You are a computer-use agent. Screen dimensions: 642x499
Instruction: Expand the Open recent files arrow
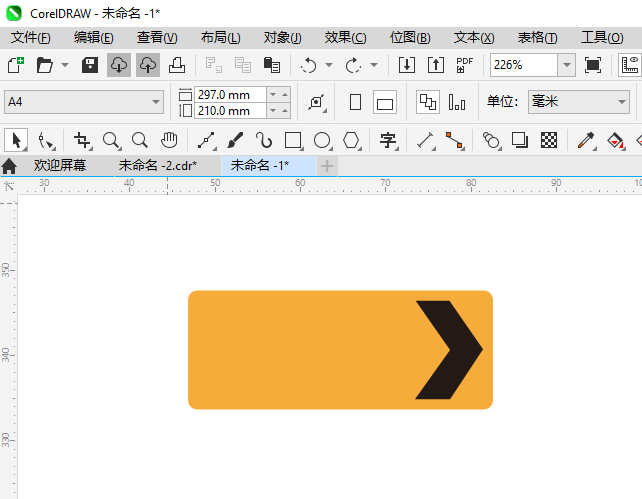(x=65, y=65)
